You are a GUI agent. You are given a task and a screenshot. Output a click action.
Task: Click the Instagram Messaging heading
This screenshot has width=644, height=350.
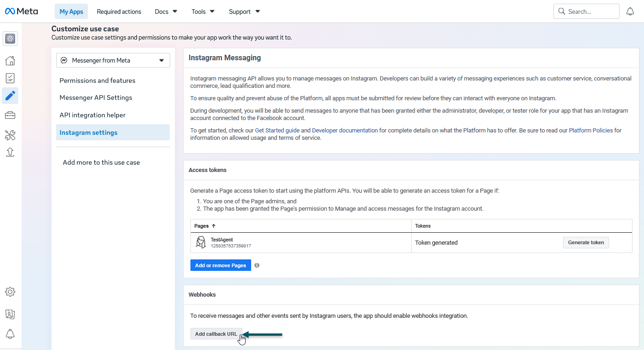point(225,58)
